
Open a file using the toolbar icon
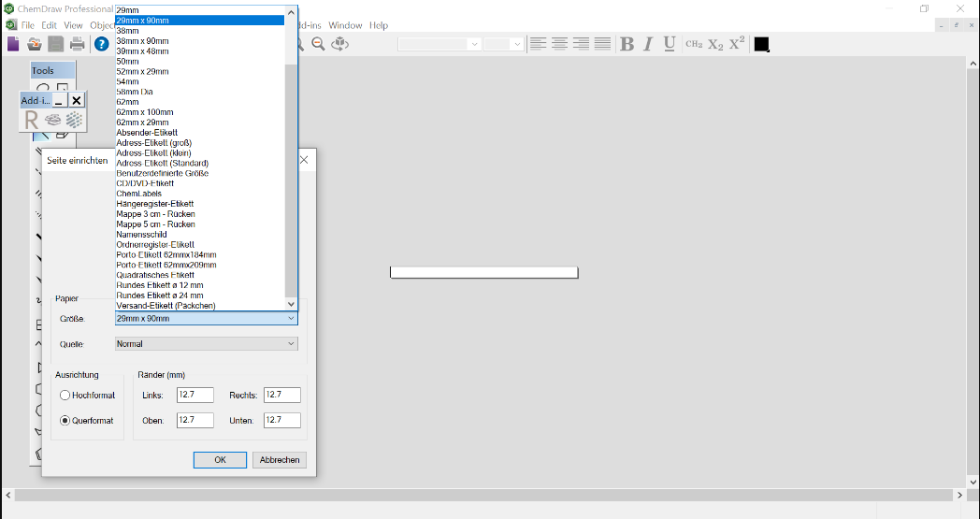tap(35, 44)
